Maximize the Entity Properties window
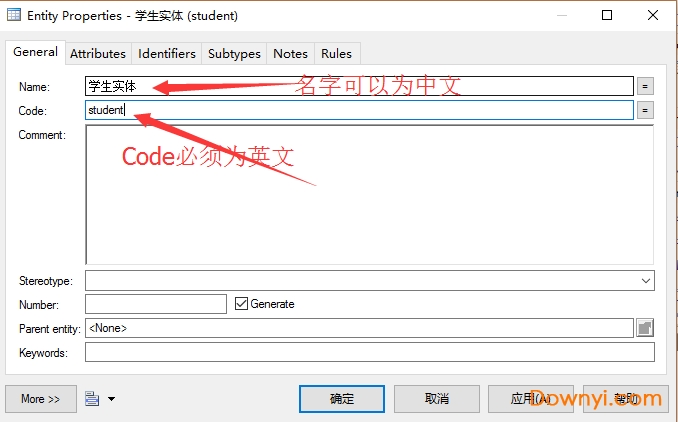This screenshot has width=678, height=422. pos(607,15)
